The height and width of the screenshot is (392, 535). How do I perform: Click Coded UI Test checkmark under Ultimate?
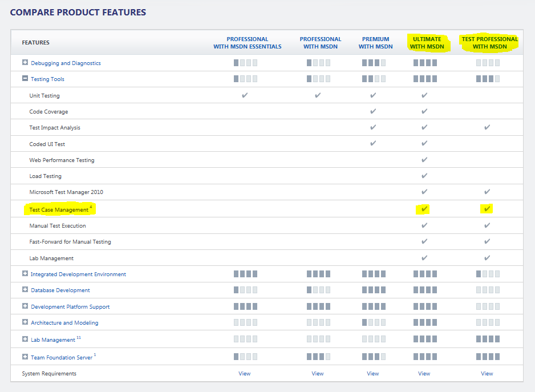click(424, 143)
